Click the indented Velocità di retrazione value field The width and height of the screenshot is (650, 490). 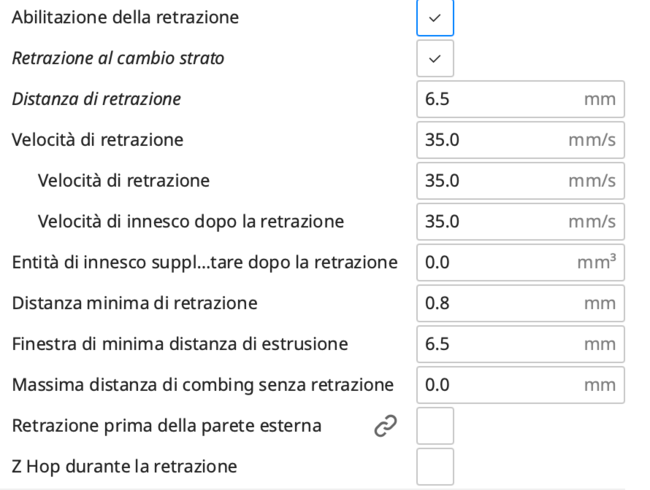[x=500, y=181]
